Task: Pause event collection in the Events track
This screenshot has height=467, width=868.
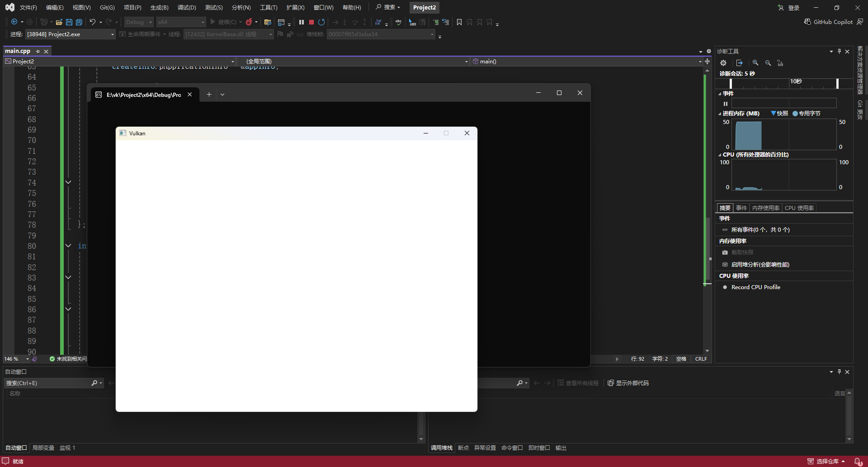Action: pyautogui.click(x=726, y=104)
